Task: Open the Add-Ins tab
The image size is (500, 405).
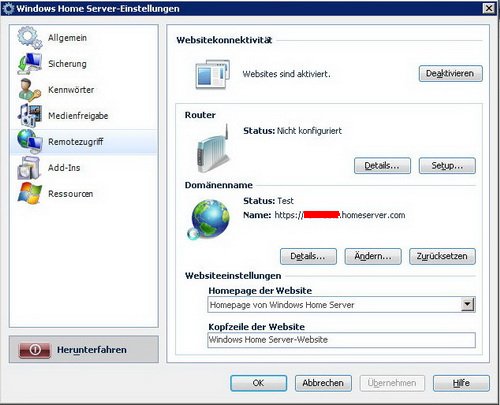Action: (84, 168)
